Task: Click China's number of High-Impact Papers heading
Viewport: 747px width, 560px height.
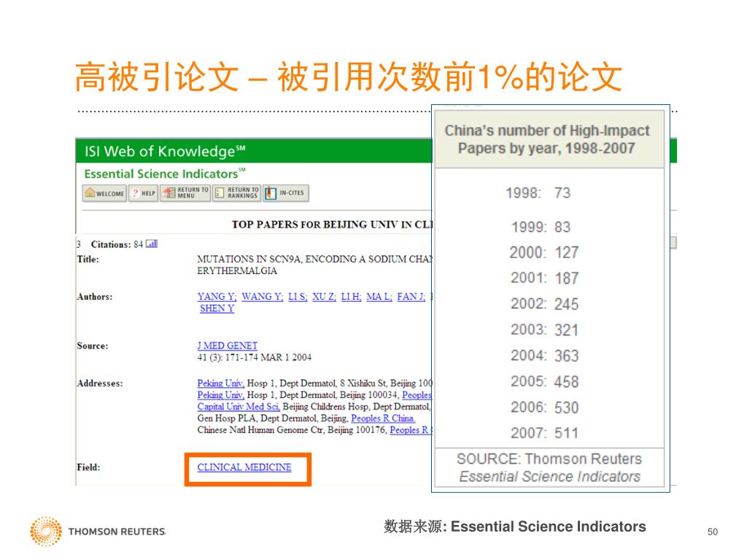Action: 547,139
